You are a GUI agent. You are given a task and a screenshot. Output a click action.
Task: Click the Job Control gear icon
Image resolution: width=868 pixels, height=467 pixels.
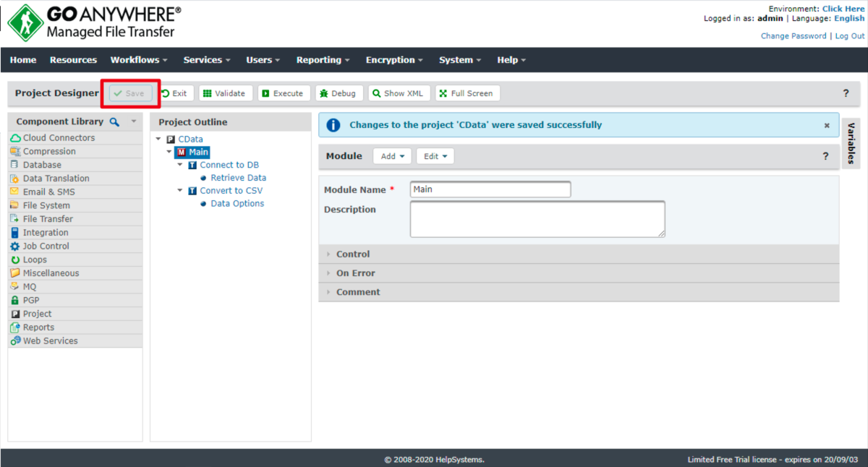pos(15,247)
